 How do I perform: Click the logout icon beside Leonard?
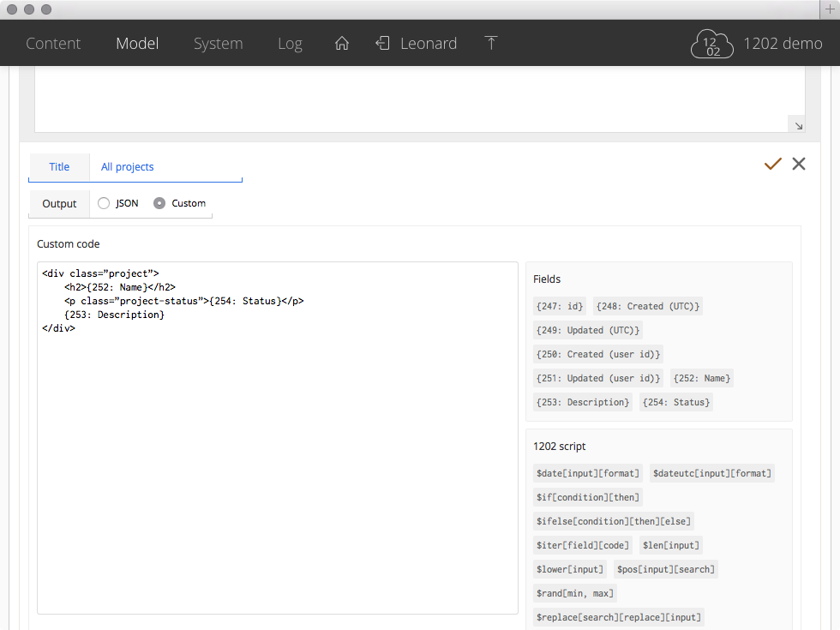point(382,44)
